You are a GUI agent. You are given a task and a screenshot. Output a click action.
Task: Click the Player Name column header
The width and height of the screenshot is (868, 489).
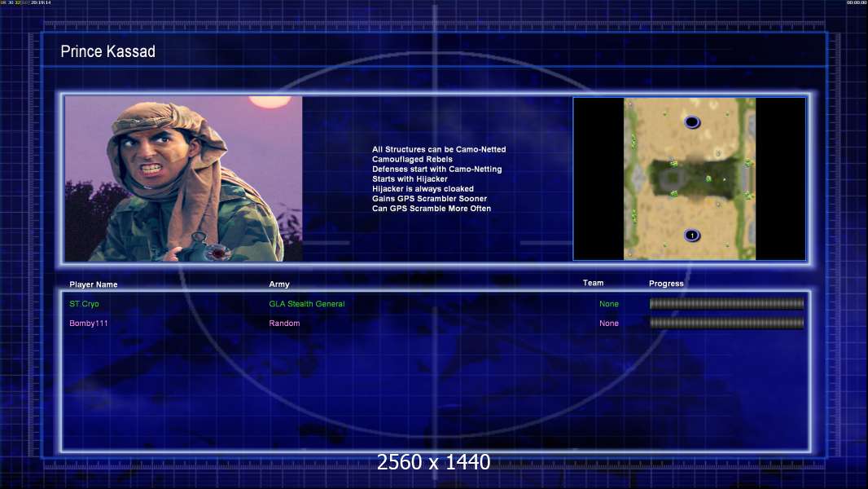point(94,284)
